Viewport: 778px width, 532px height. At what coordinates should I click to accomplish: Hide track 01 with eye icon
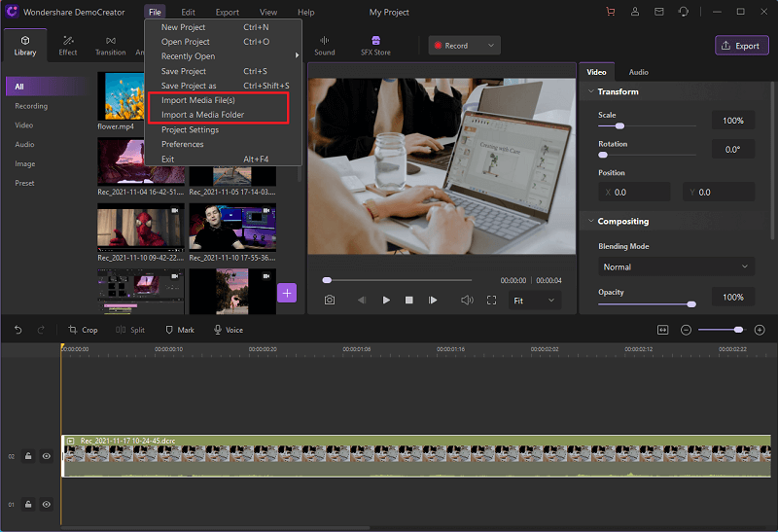46,504
